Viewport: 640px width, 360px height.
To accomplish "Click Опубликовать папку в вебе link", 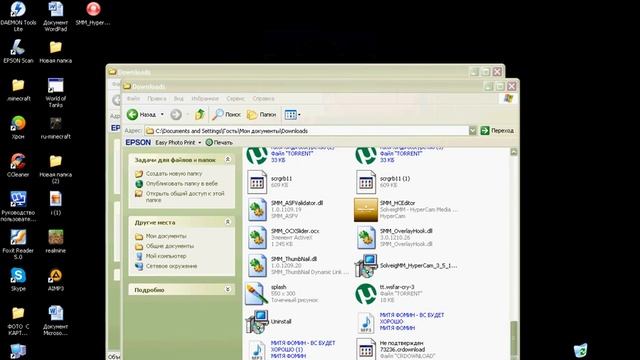I will click(x=182, y=184).
